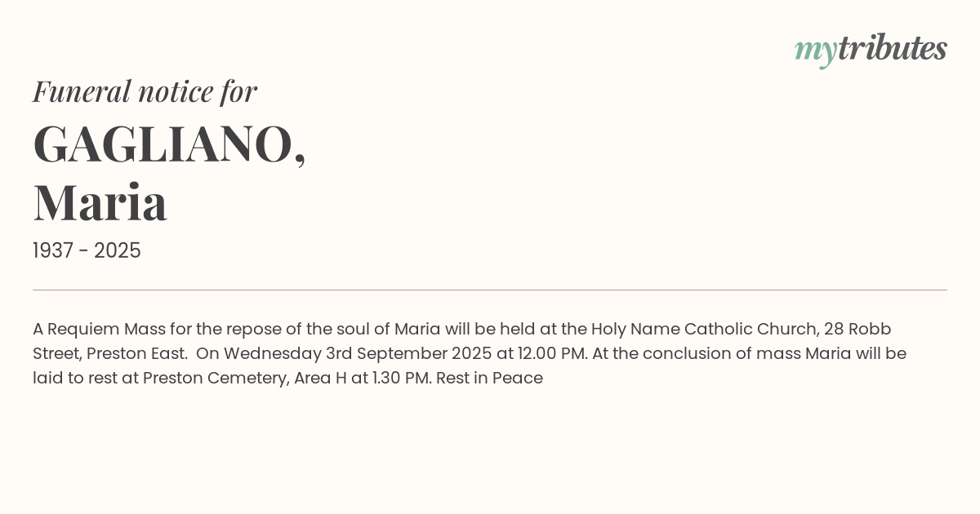Click the surname GAGLIANO heading
980x514 pixels.
[168, 144]
